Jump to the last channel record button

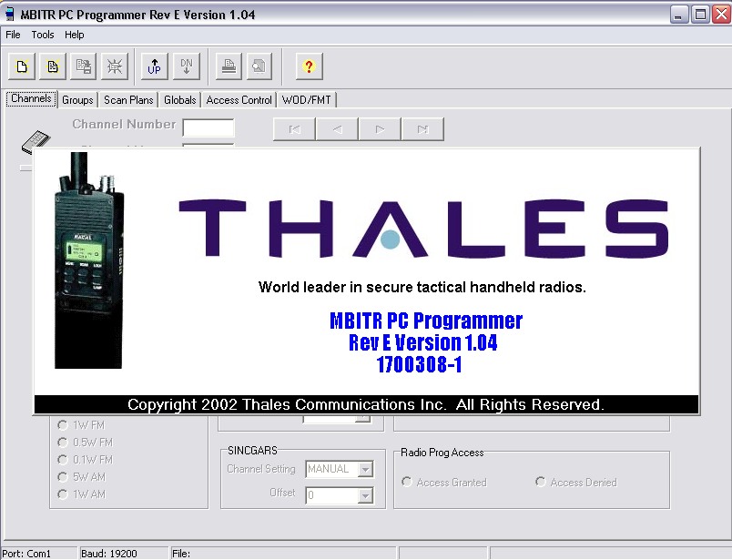click(422, 129)
